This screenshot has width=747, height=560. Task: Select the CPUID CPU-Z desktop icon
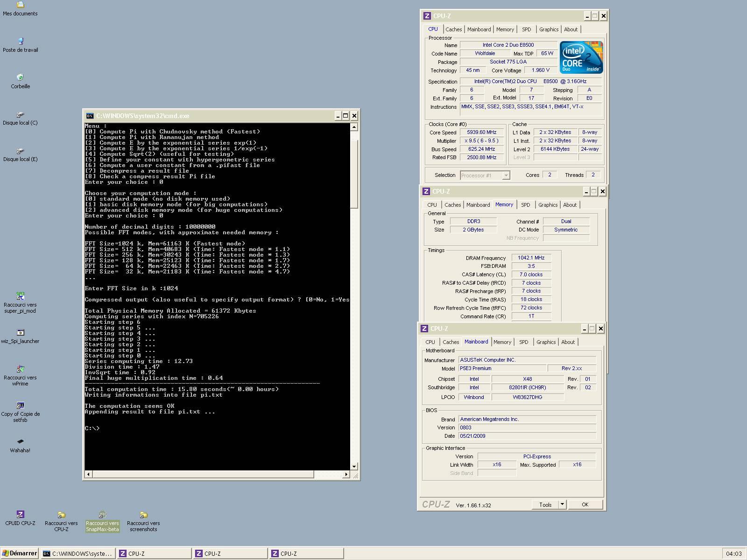[20, 518]
